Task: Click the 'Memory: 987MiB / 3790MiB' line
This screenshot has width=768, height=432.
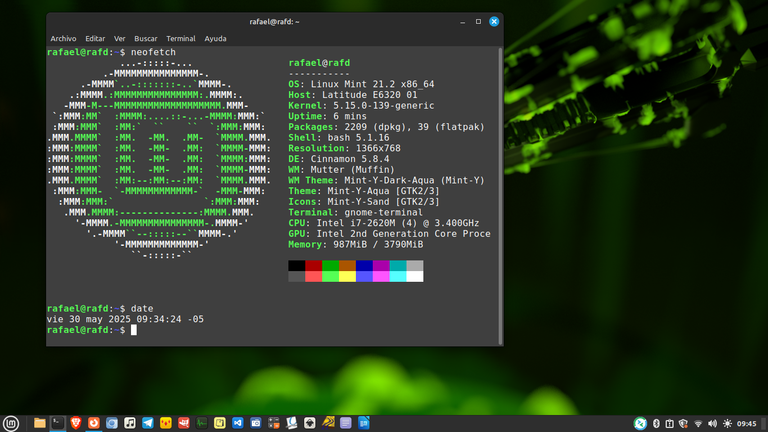Action: point(356,244)
